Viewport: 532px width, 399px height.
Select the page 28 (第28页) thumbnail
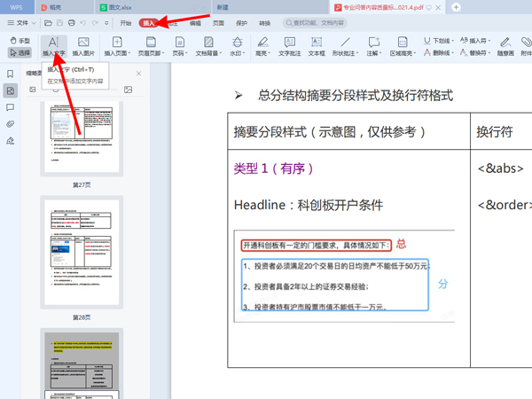point(82,253)
